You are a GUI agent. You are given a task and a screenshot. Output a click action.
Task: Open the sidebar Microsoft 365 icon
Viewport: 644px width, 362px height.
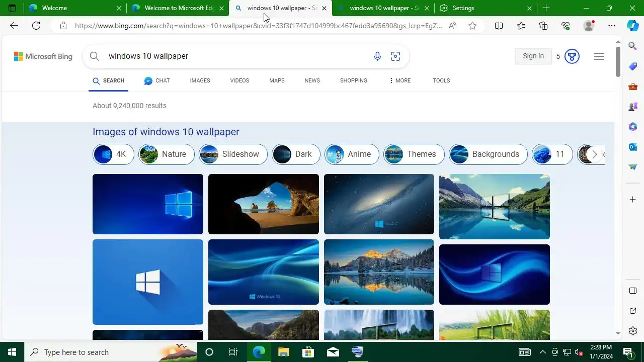pos(633,127)
